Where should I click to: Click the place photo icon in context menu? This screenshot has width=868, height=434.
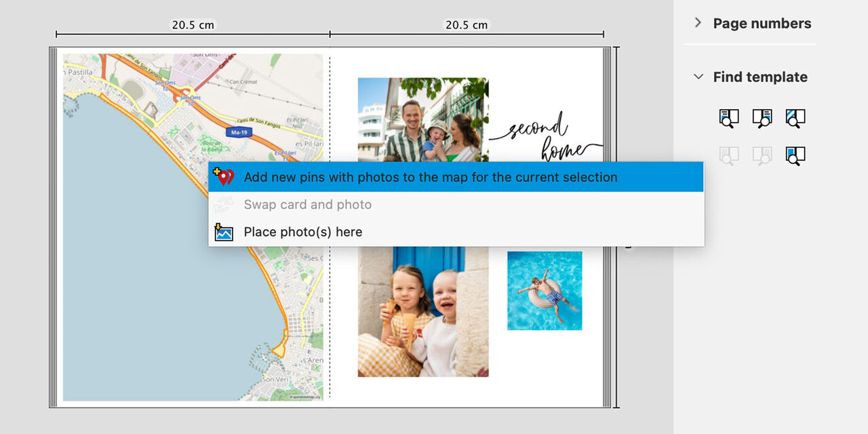click(x=224, y=232)
